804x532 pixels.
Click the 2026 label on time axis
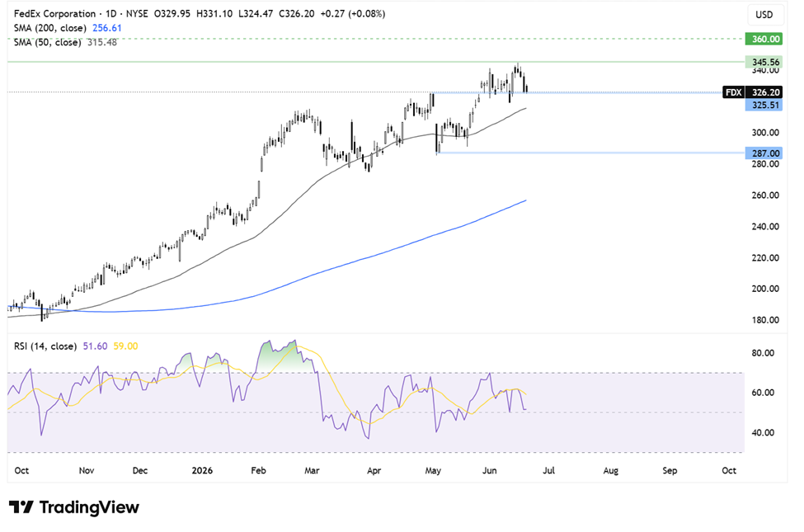[x=202, y=470]
